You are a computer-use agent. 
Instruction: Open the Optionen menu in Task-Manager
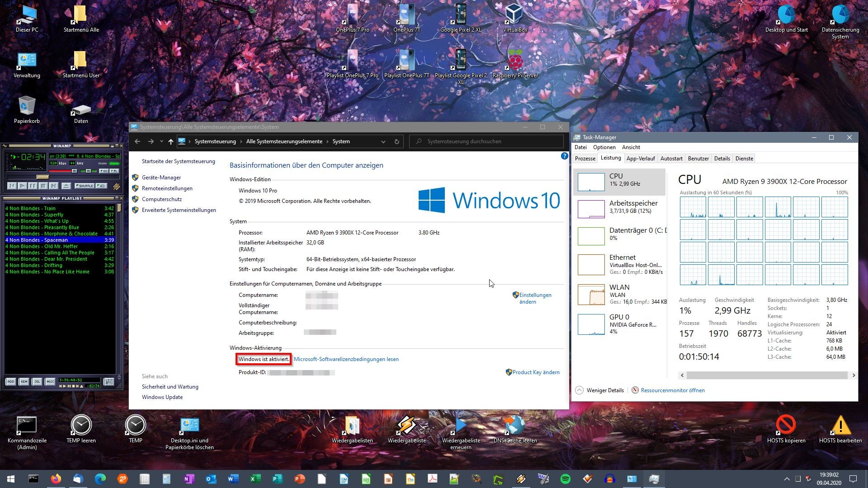point(604,147)
